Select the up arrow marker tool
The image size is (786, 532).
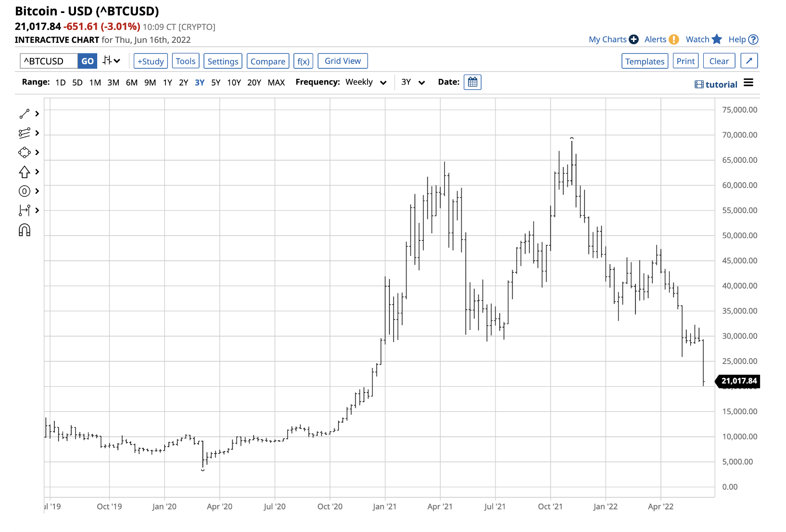click(25, 172)
